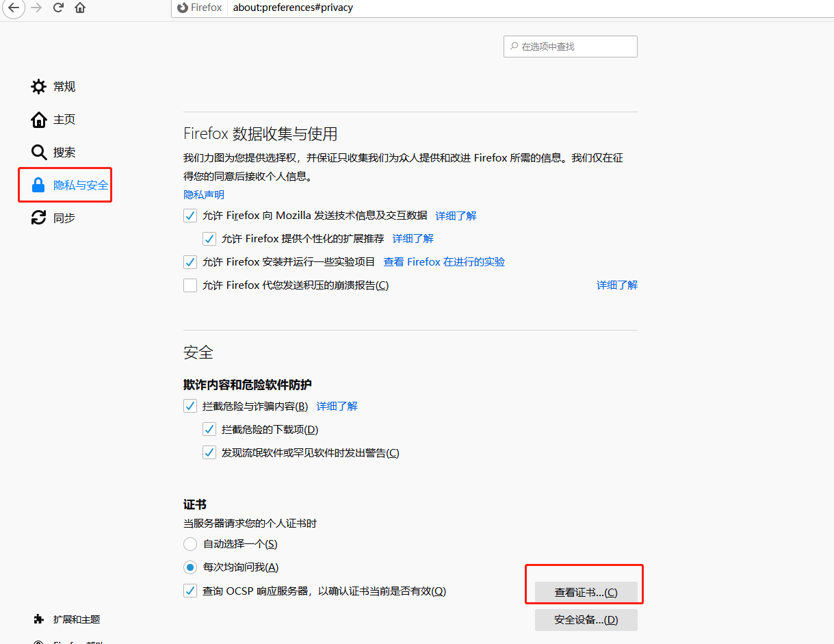834x644 pixels.
Task: Switch to the 隐私与安全 category
Action: point(81,185)
